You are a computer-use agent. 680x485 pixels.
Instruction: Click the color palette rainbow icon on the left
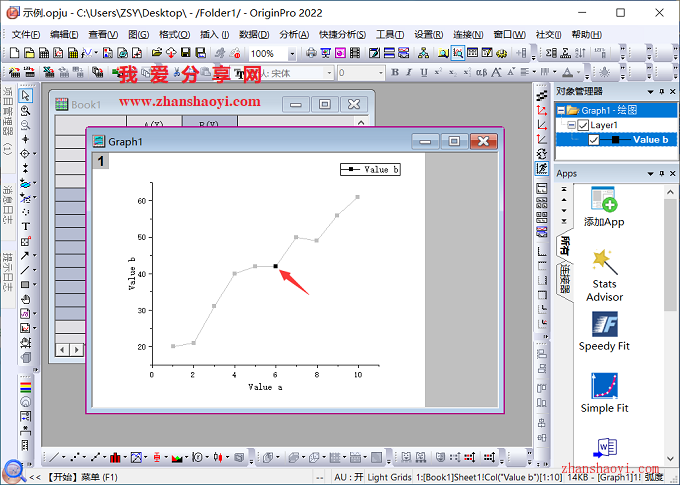[x=26, y=387]
